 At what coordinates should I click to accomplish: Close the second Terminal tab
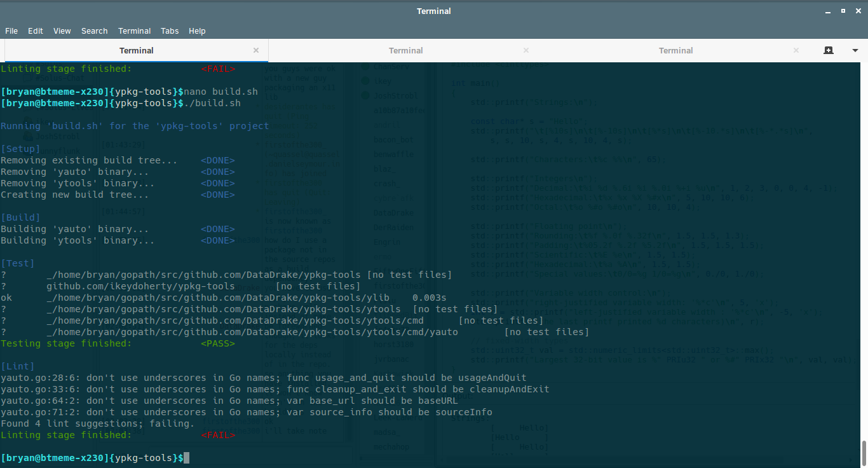coord(526,50)
